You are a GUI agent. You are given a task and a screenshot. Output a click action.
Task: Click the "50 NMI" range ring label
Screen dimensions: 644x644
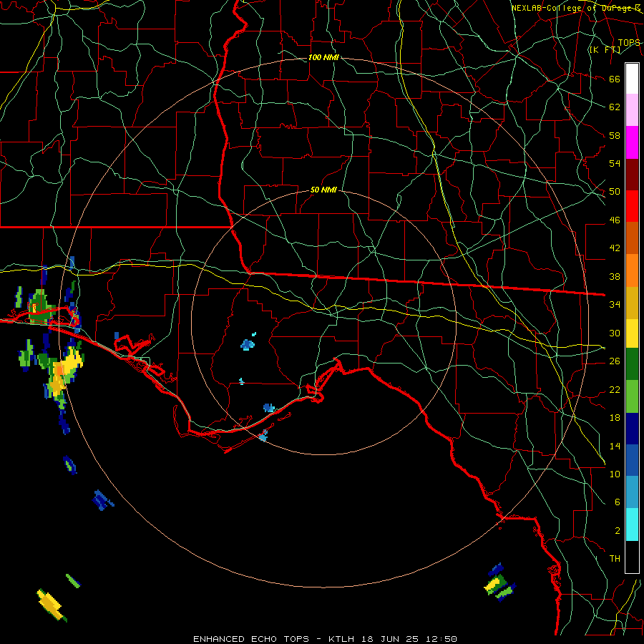coord(323,190)
